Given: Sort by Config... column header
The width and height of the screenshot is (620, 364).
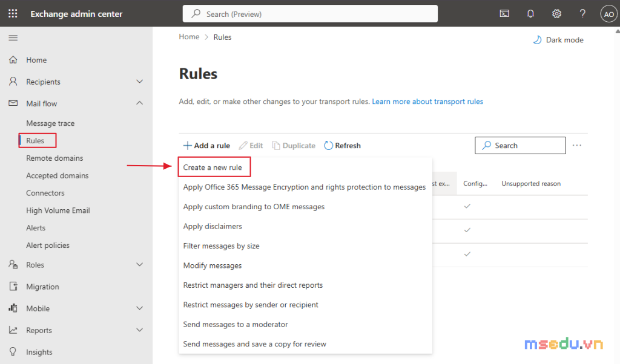Looking at the screenshot, I should (x=475, y=183).
